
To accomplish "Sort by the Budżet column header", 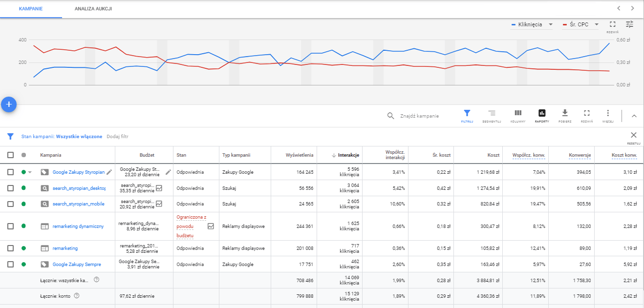I will coord(147,155).
